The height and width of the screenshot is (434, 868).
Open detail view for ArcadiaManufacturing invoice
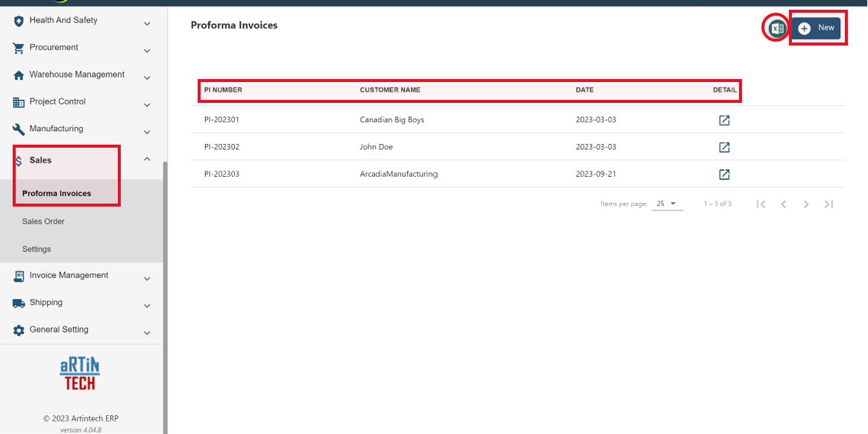724,174
